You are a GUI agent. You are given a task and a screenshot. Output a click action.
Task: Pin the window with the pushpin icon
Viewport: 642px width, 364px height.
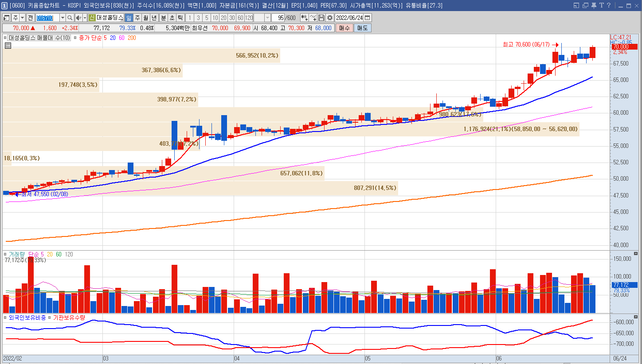point(593,5)
